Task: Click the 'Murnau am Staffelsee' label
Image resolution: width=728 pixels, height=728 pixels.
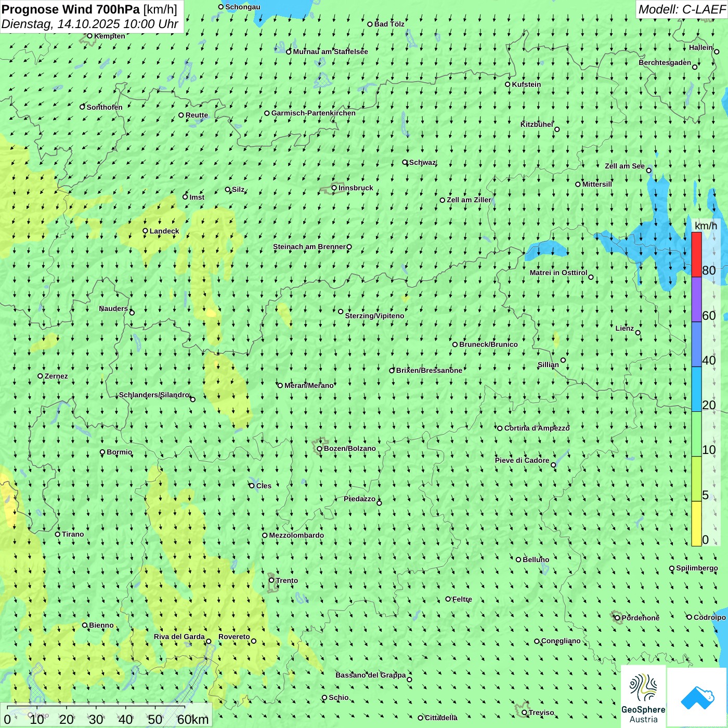Action: tap(330, 51)
